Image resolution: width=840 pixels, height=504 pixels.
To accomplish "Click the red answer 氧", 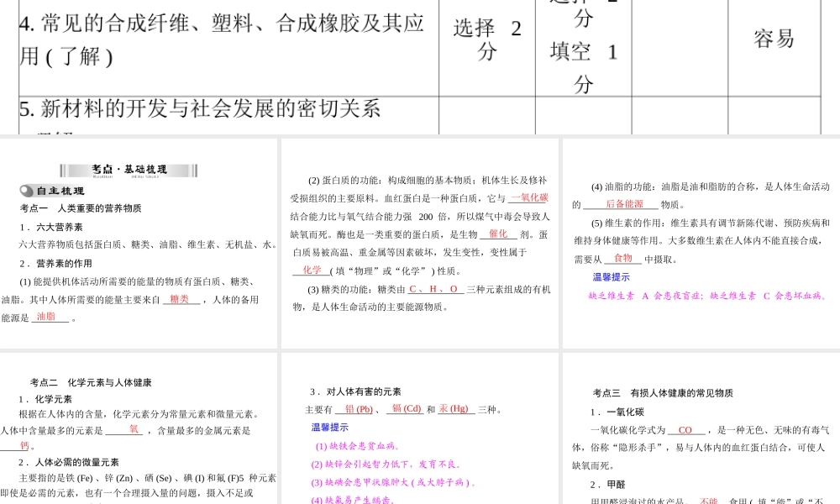I will pyautogui.click(x=134, y=429).
